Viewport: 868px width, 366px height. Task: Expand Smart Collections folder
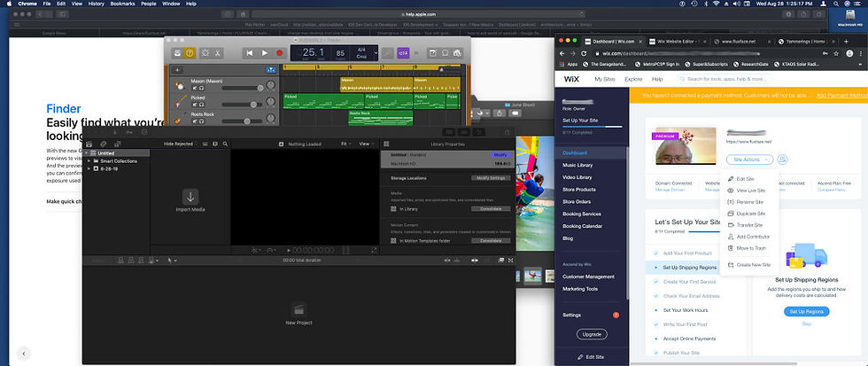[89, 161]
